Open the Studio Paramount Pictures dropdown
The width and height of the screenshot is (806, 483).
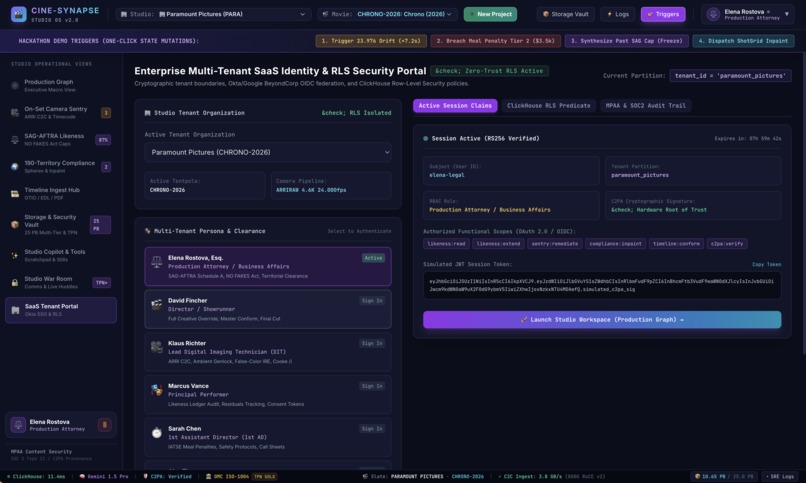click(213, 14)
